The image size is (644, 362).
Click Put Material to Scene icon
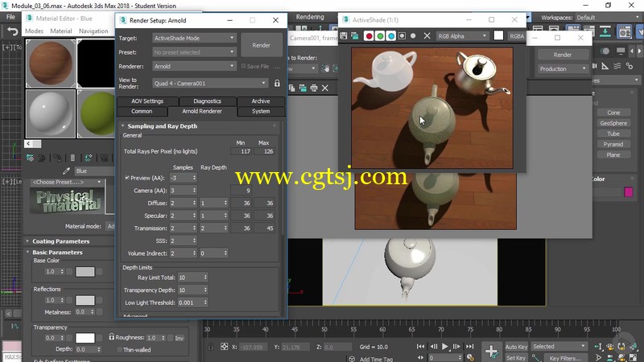[42, 158]
